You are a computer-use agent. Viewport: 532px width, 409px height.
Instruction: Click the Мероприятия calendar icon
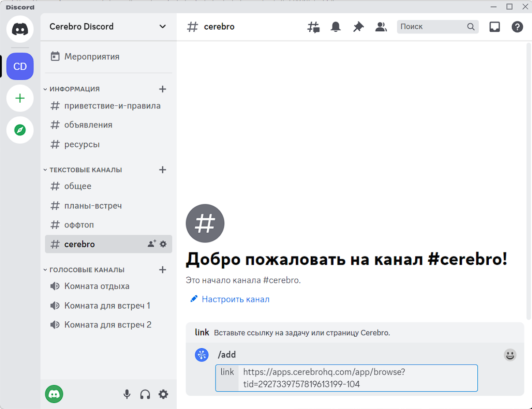55,56
